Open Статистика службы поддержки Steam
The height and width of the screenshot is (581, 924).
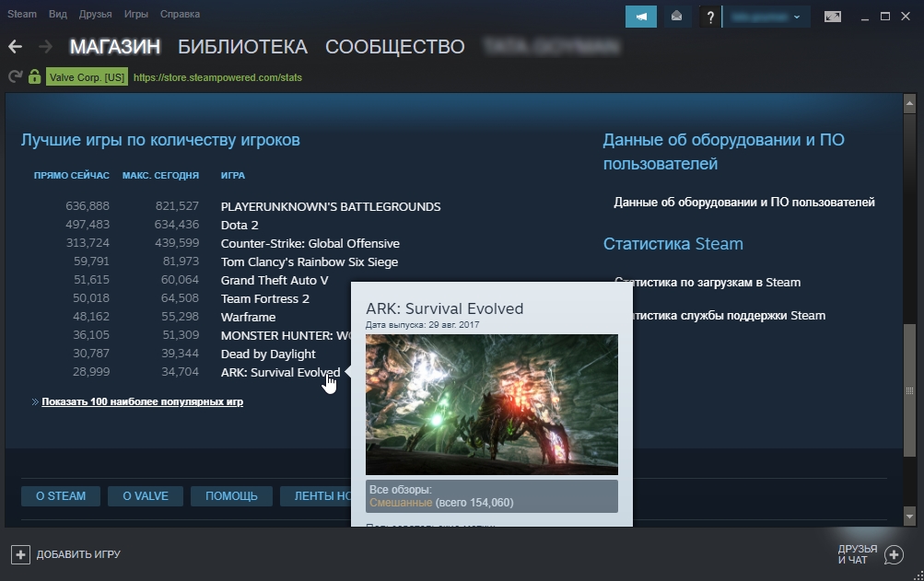(729, 315)
